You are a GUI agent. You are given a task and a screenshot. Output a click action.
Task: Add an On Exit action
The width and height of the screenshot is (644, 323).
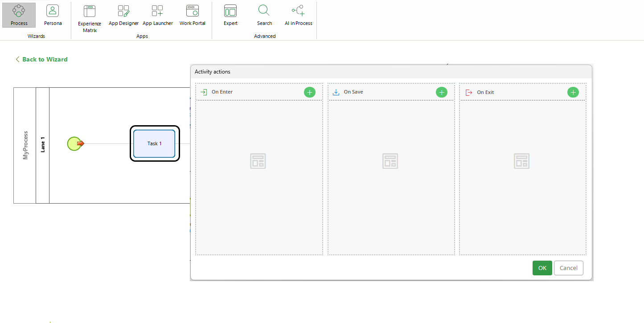pos(573,92)
